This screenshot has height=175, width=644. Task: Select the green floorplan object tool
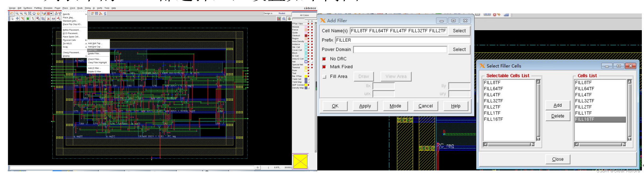(28, 19)
